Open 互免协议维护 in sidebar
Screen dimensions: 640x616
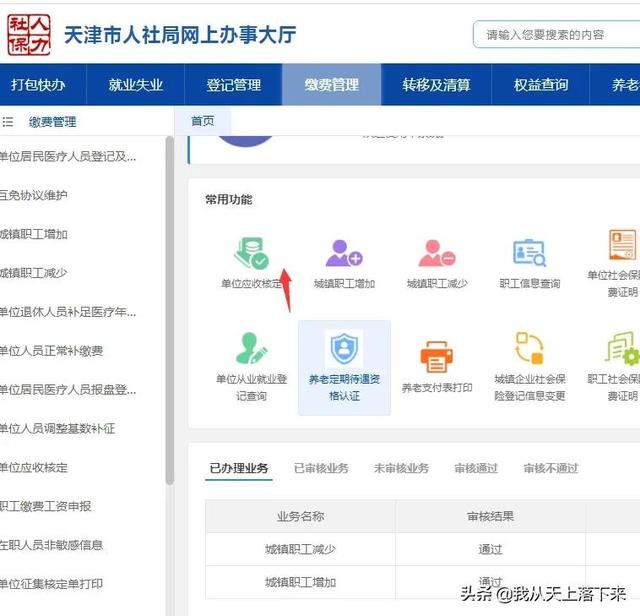tap(33, 195)
